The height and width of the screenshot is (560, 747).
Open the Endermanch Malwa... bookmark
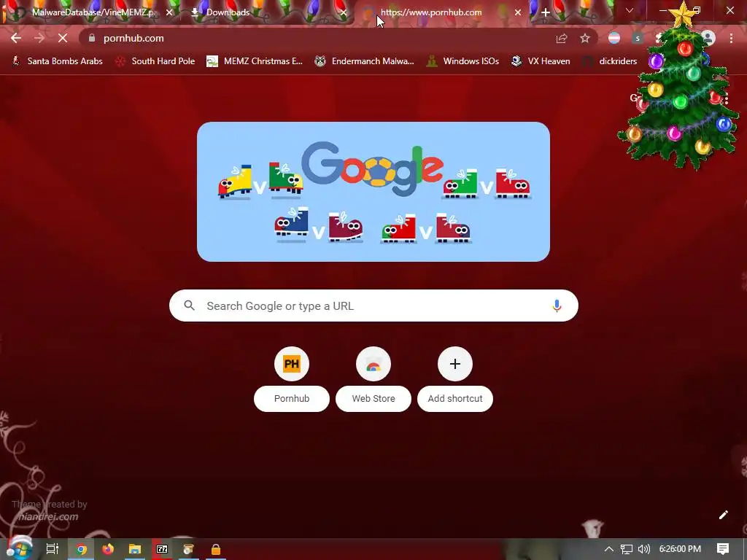(365, 61)
